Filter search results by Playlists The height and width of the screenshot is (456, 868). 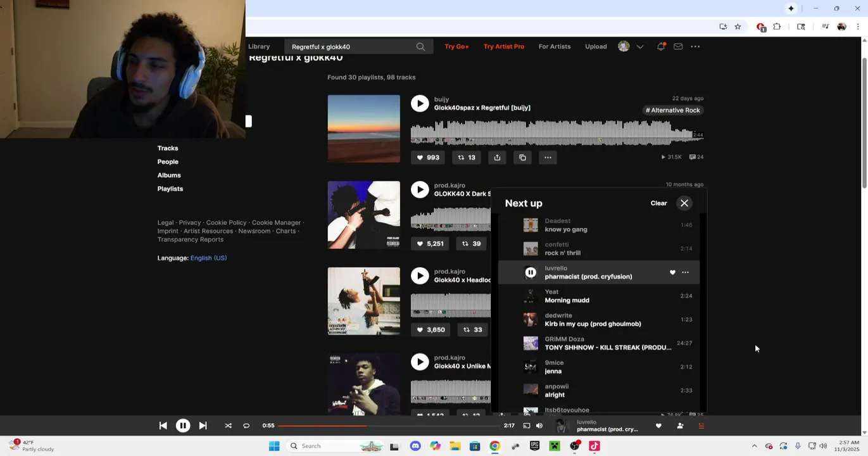click(170, 189)
